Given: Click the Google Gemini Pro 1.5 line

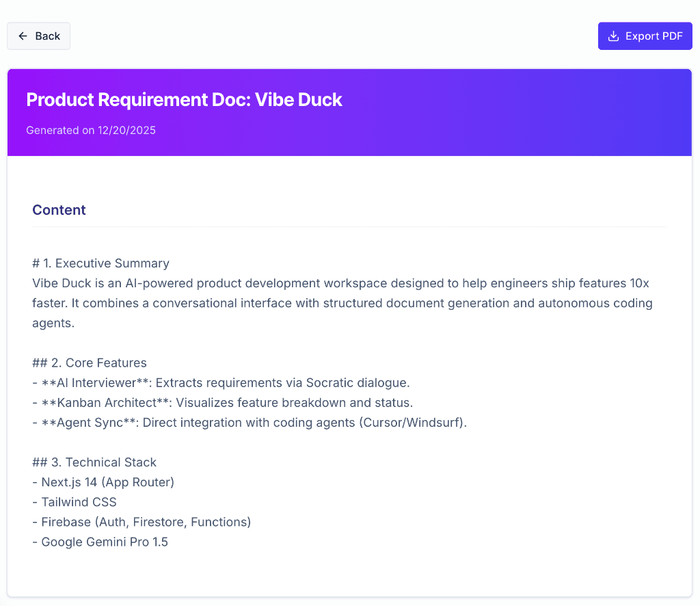Looking at the screenshot, I should [x=100, y=542].
